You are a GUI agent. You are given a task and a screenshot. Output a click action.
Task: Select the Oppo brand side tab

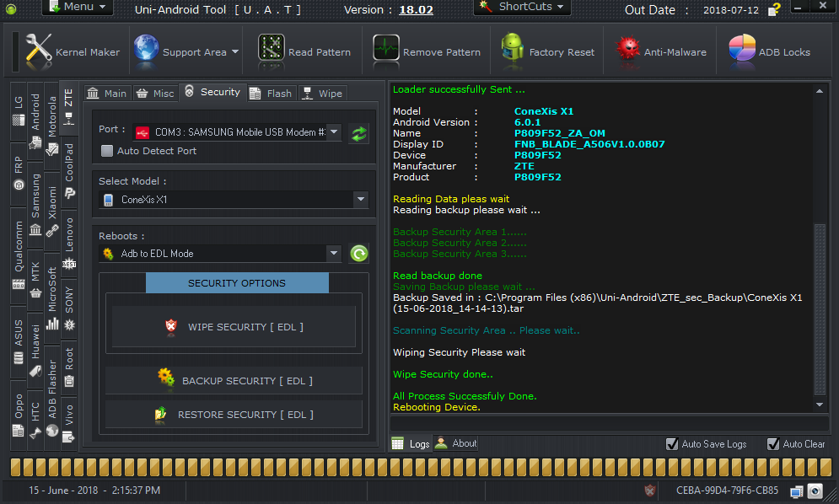19,415
